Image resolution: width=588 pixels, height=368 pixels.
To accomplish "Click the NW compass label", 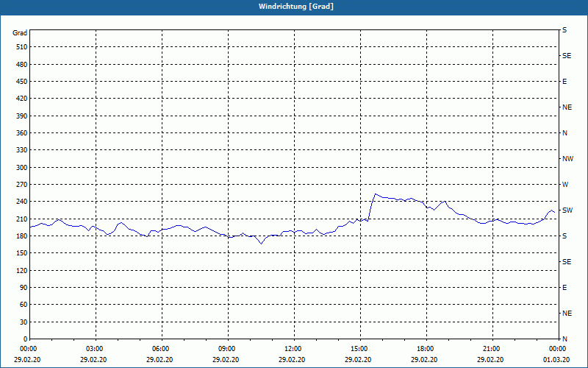I will [567, 159].
